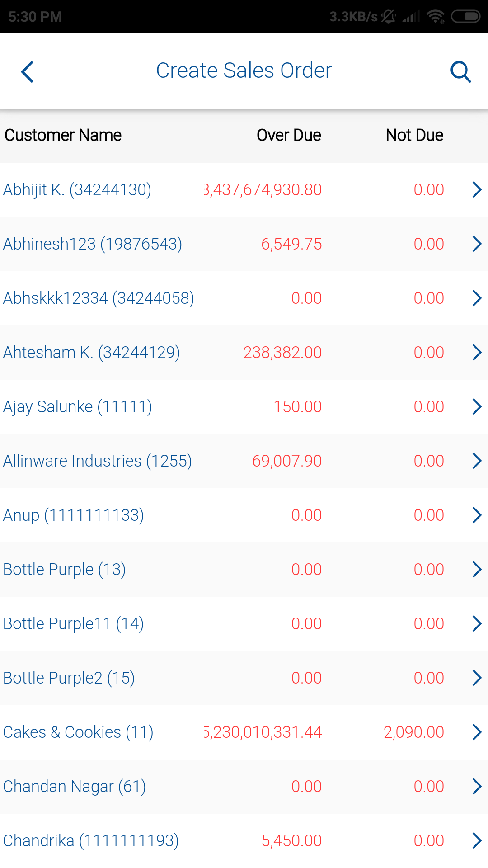
Task: Tap the cellular signal strength icon
Action: pos(411,17)
